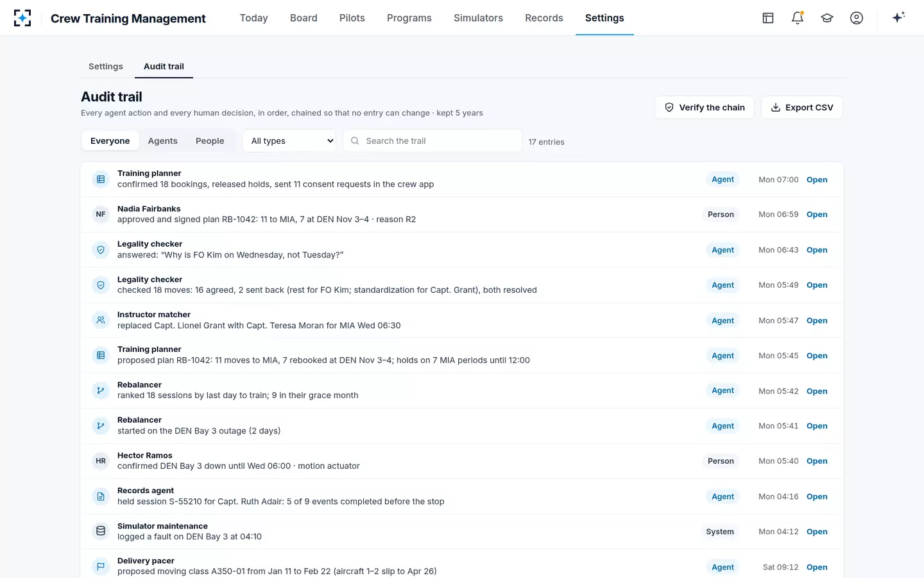Image resolution: width=924 pixels, height=578 pixels.
Task: Click the graduation cap icon
Action: click(x=827, y=18)
